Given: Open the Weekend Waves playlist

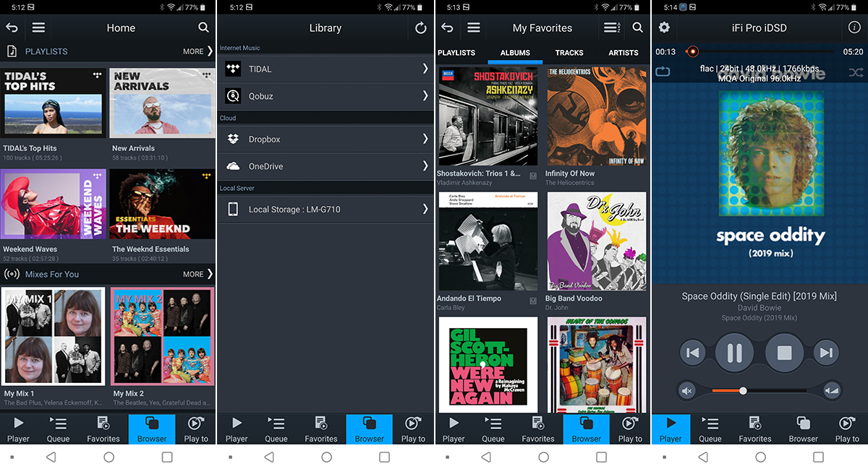Looking at the screenshot, I should (x=53, y=204).
